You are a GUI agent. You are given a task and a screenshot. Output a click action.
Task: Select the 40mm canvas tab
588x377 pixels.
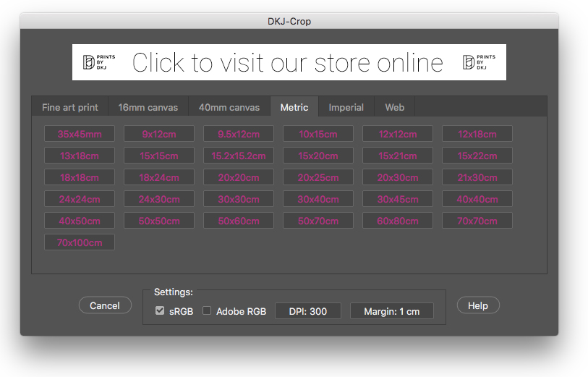coord(229,107)
